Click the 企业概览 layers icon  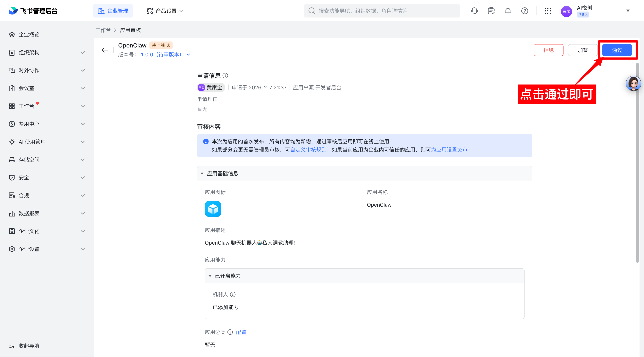coord(12,34)
